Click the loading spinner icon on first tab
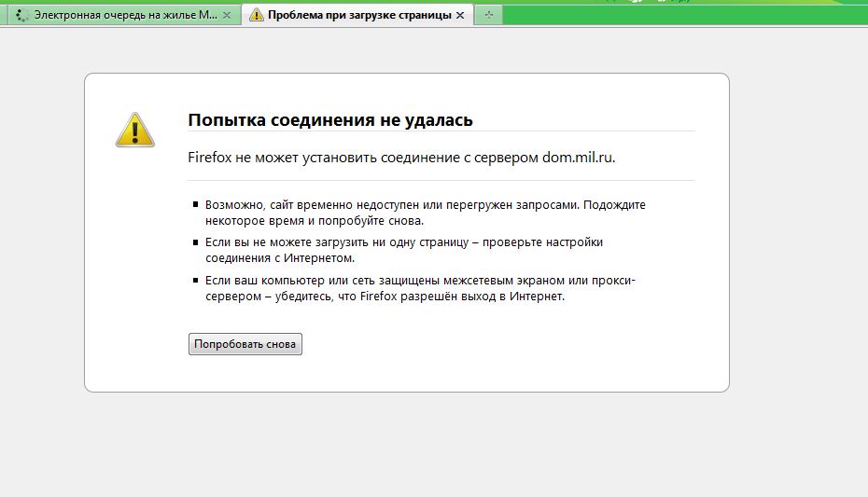The height and width of the screenshot is (497, 868). click(x=21, y=16)
